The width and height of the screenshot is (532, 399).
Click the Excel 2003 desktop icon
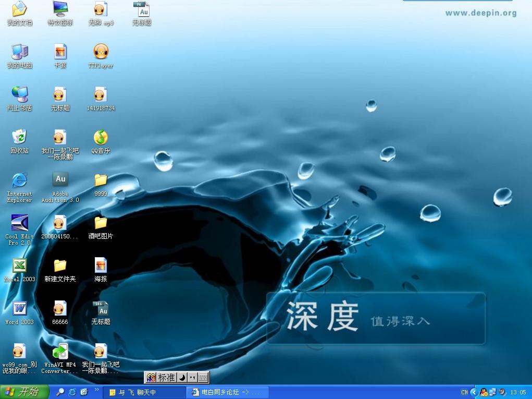coord(19,266)
